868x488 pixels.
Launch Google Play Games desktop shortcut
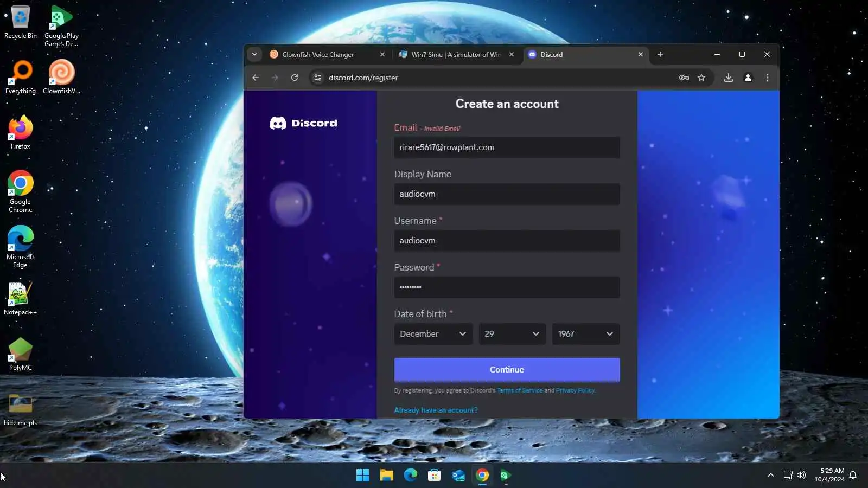point(61,26)
